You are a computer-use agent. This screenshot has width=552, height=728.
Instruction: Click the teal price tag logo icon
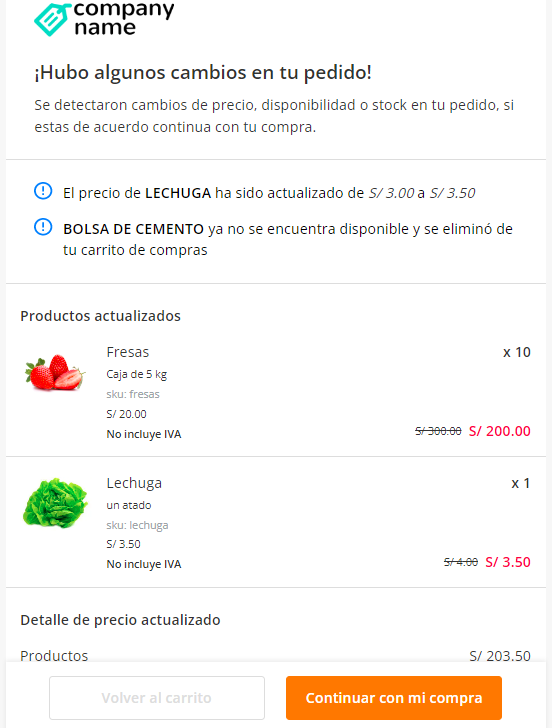52,19
